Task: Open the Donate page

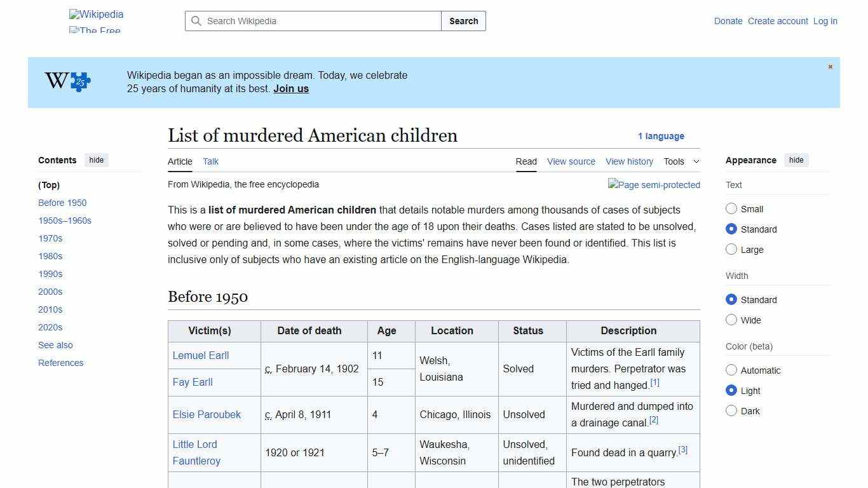Action: 728,21
